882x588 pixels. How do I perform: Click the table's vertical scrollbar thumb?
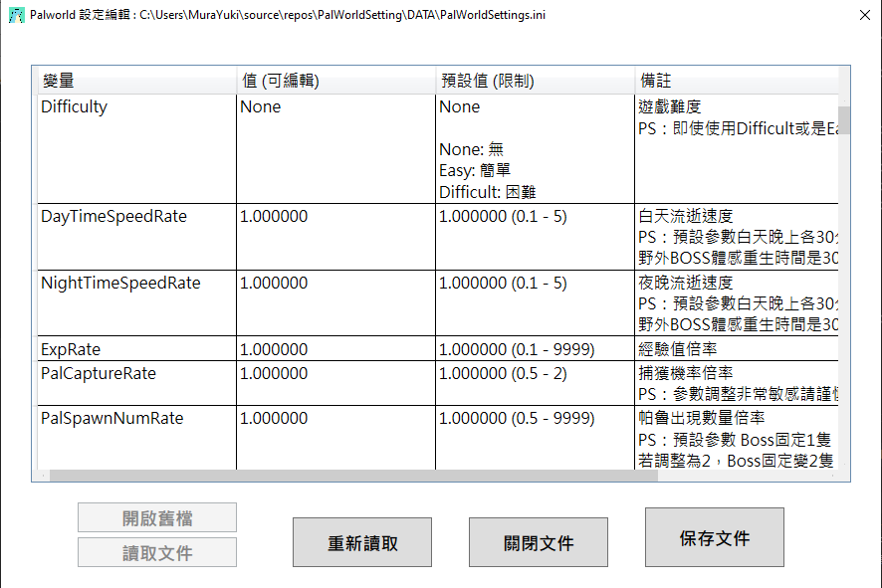[x=844, y=119]
